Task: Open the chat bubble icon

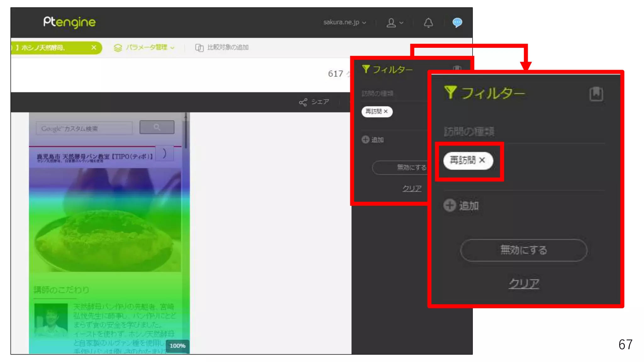Action: tap(457, 22)
